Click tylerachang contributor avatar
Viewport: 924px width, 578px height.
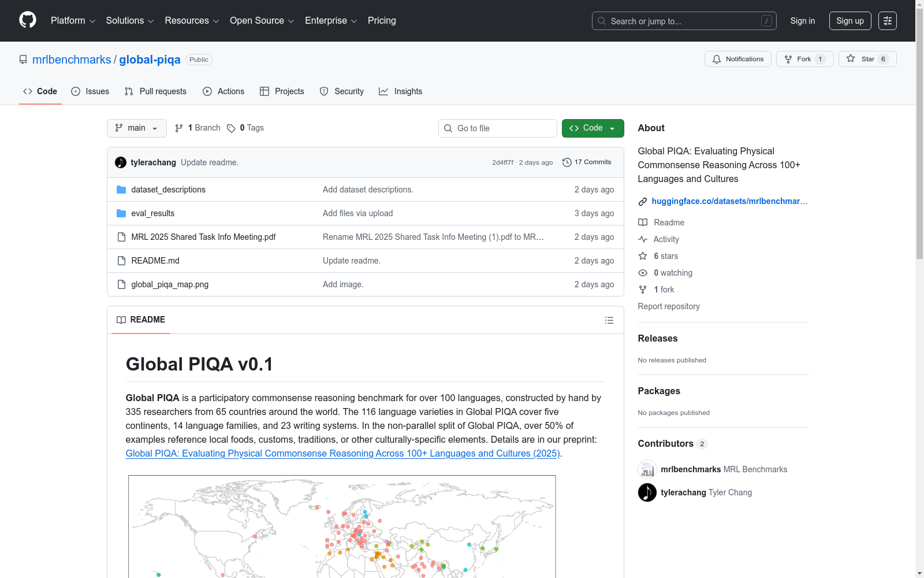[647, 492]
